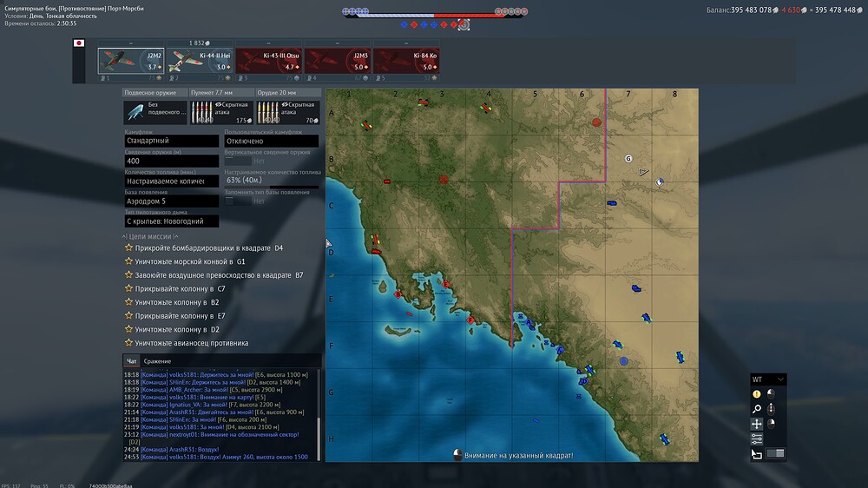Toggle vertical gun convergence switch
868x488 pixels.
pyautogui.click(x=238, y=161)
